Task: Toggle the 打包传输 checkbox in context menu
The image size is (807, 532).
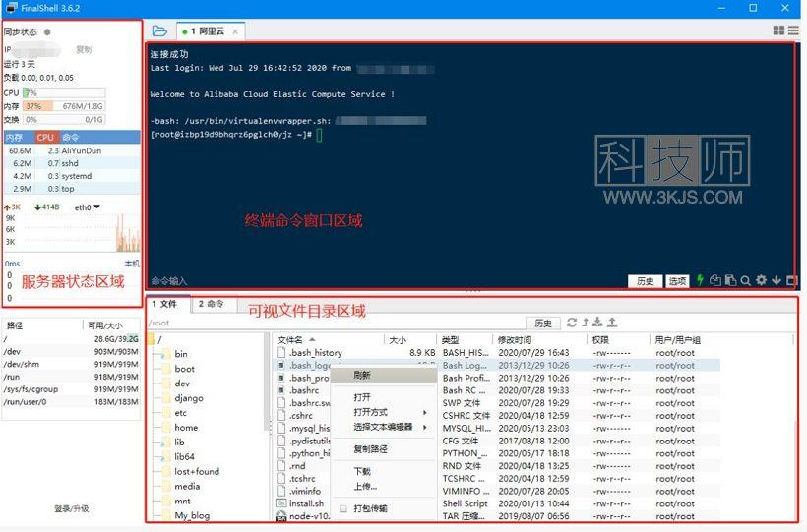Action: (342, 508)
